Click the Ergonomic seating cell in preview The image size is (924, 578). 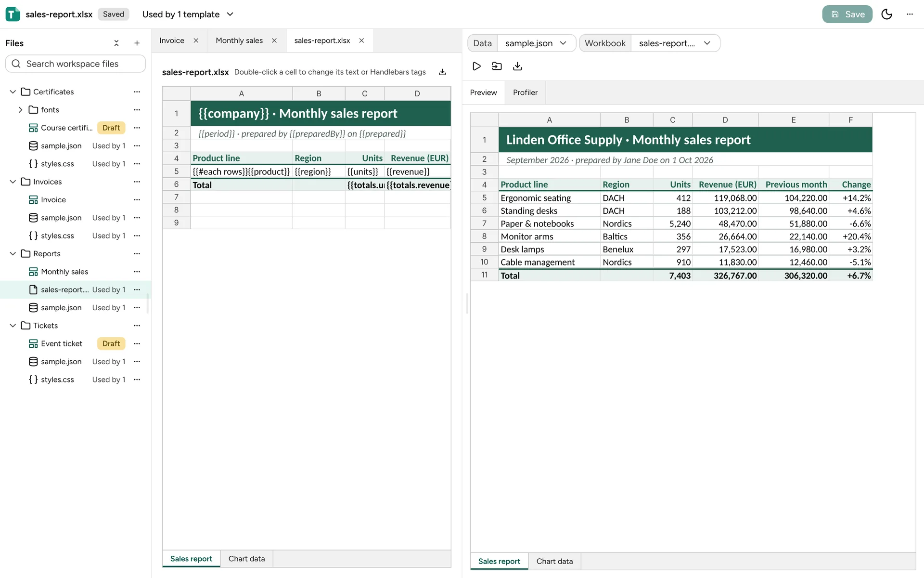coord(549,198)
